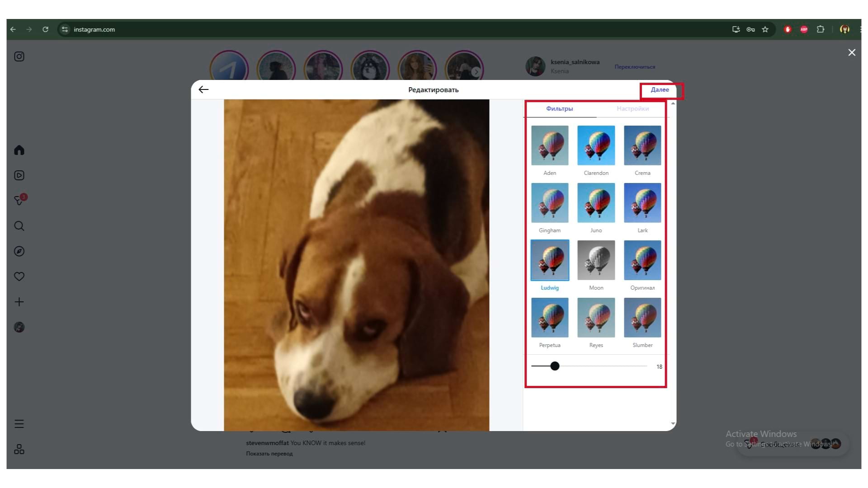Open Explore compass icon
This screenshot has width=868, height=488.
point(19,251)
